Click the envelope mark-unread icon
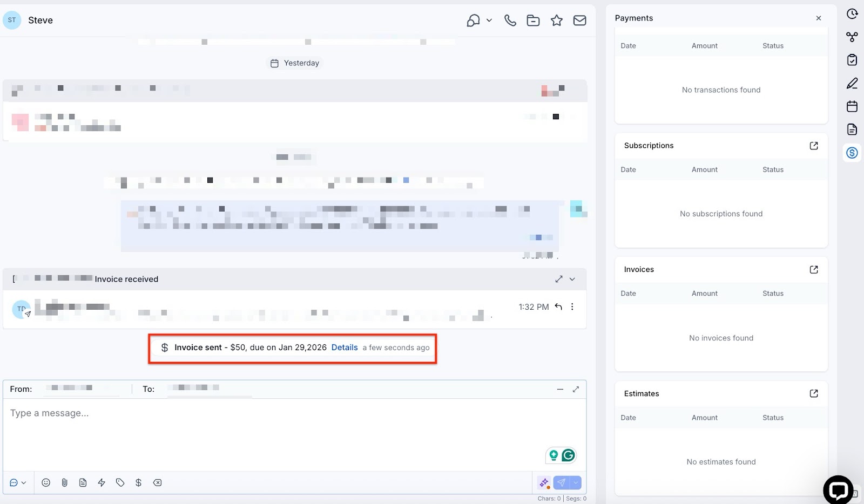This screenshot has width=864, height=504. [579, 21]
